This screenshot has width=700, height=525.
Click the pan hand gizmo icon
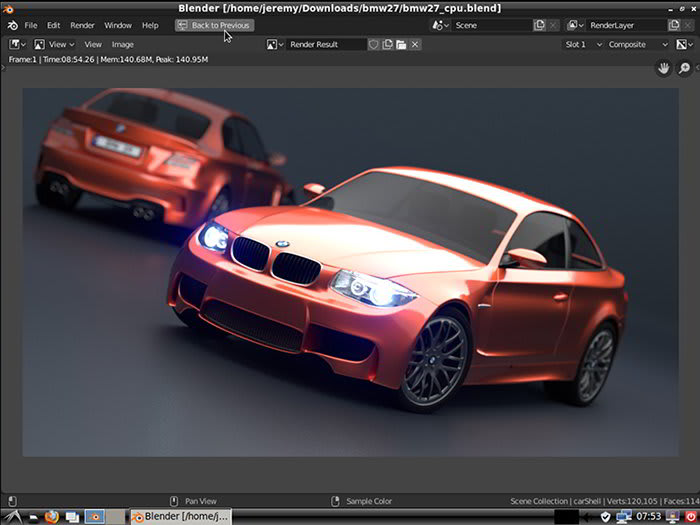664,68
